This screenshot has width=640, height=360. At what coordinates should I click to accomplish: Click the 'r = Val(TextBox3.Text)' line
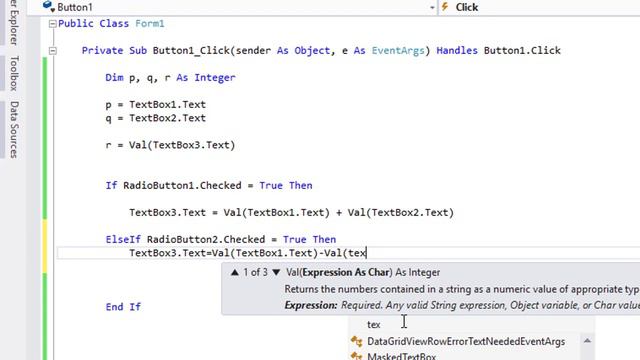tap(170, 145)
